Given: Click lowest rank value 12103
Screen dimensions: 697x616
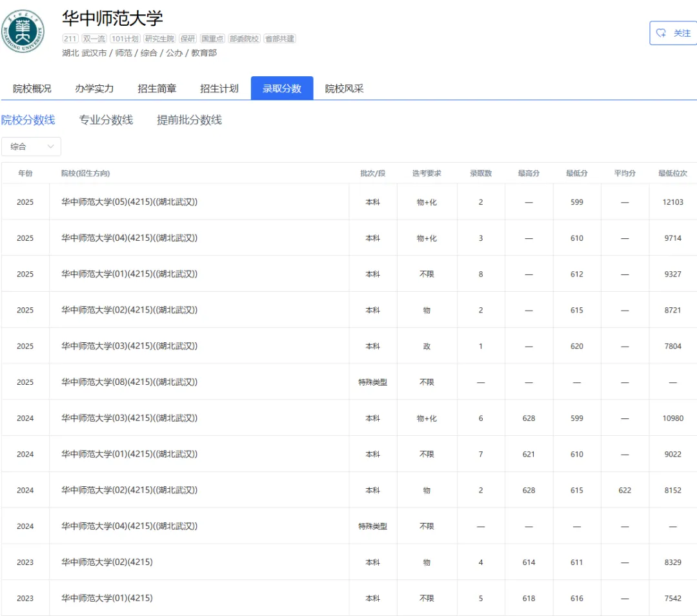Looking at the screenshot, I should point(673,202).
